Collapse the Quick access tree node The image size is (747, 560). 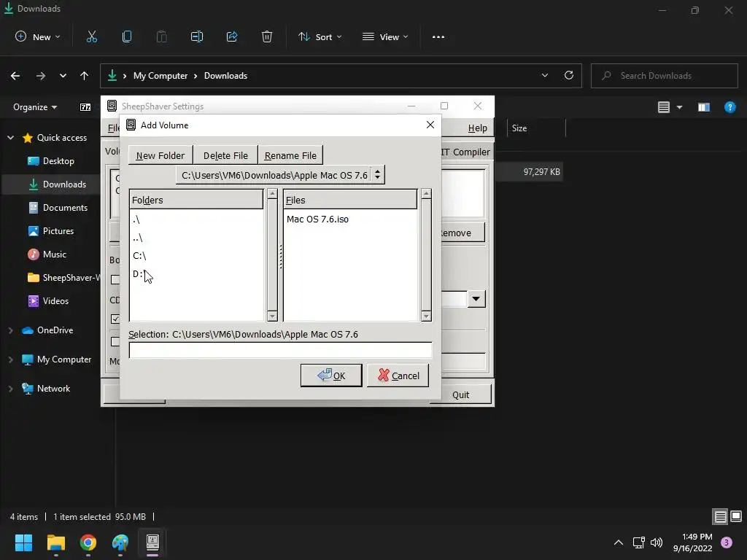(10, 138)
